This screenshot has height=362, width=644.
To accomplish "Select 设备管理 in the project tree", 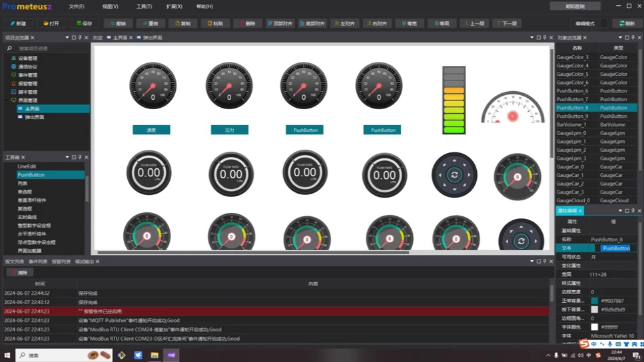I will (27, 59).
